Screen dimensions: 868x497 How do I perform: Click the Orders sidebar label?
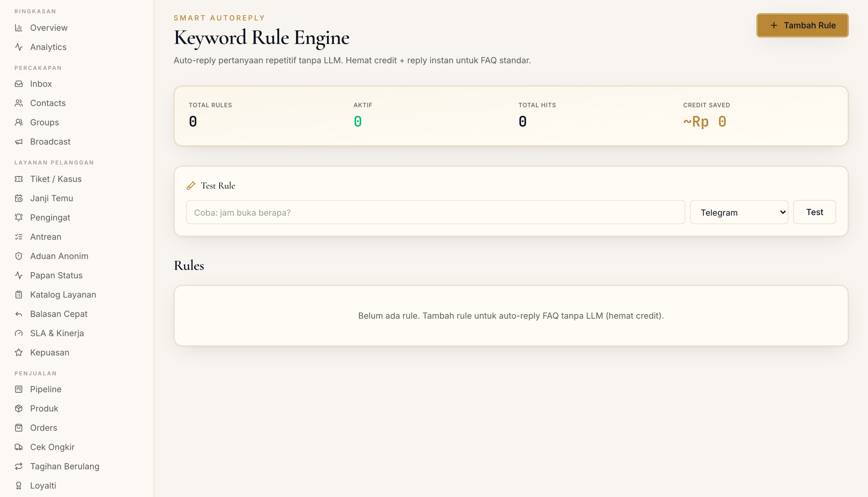click(44, 428)
